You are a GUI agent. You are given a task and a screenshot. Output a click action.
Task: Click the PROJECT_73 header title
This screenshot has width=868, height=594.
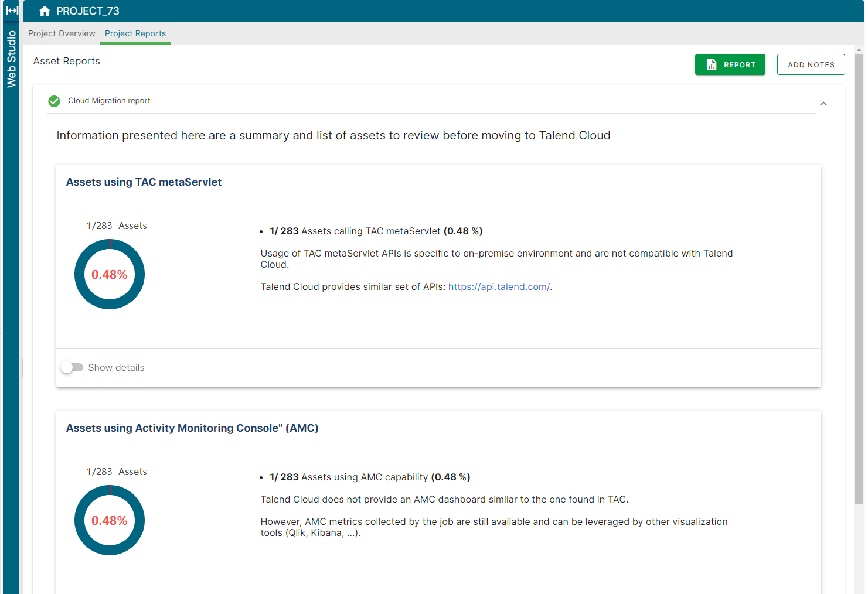[87, 10]
